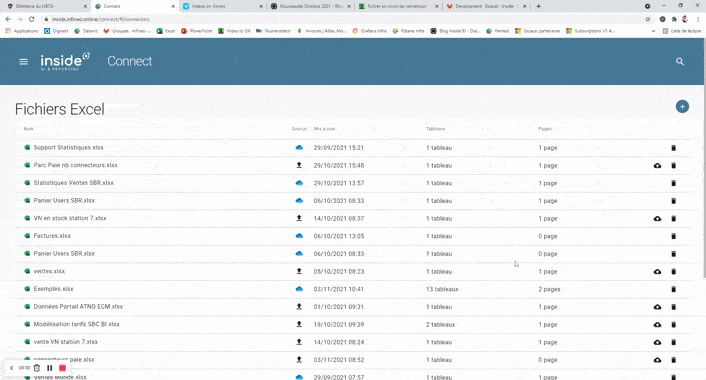Pause the screen recording
Viewport: 706px width, 380px height.
pyautogui.click(x=50, y=368)
